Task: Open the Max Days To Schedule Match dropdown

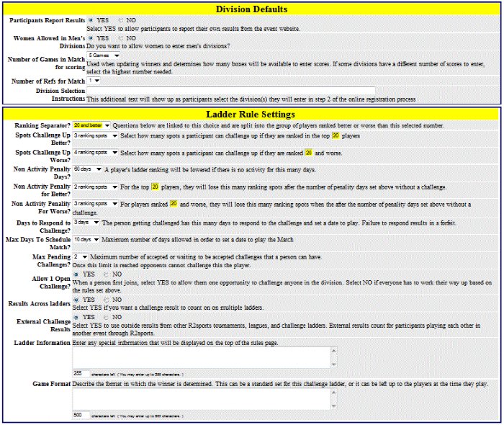Action: pos(86,239)
